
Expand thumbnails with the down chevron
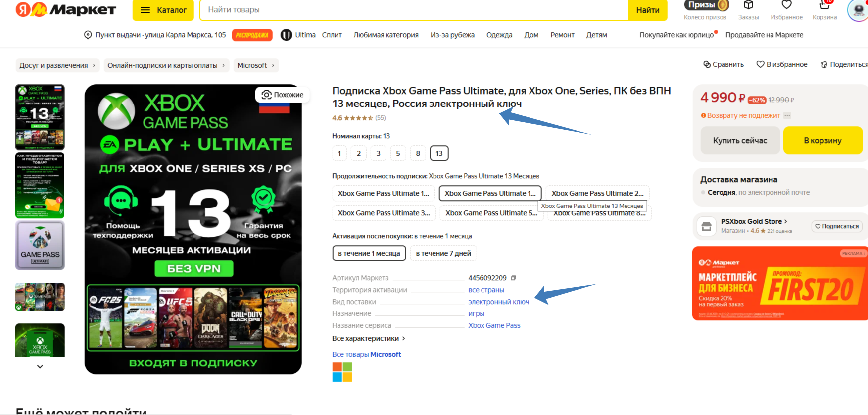(40, 366)
